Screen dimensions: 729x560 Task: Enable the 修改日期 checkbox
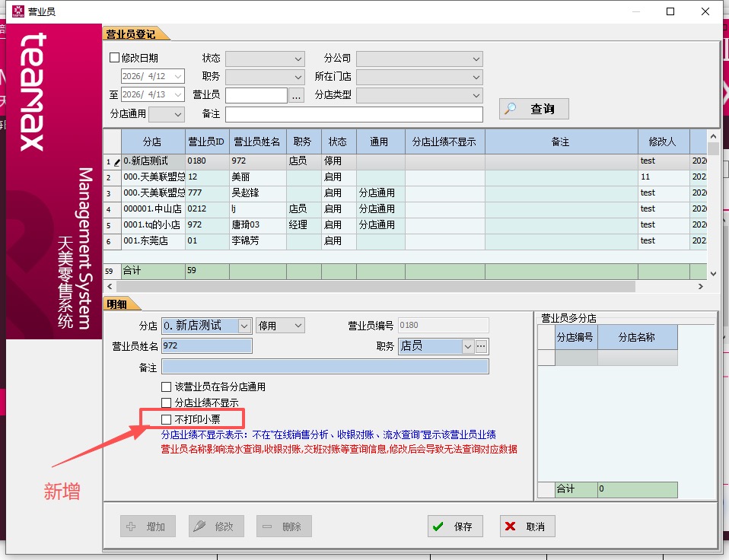pyautogui.click(x=115, y=58)
